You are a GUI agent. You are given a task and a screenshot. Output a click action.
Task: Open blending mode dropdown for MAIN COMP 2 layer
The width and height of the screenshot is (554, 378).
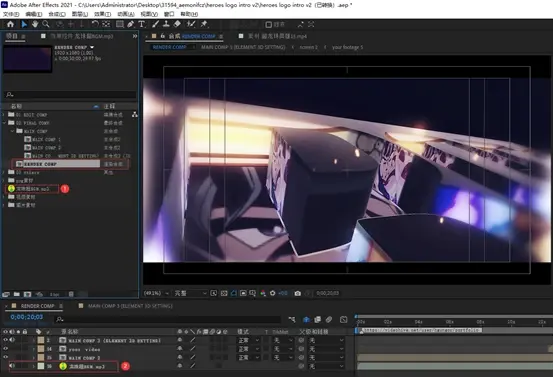(248, 358)
